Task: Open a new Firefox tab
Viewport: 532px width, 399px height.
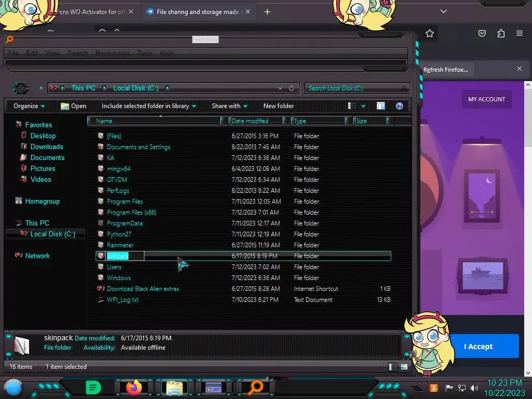Action: coord(268,12)
